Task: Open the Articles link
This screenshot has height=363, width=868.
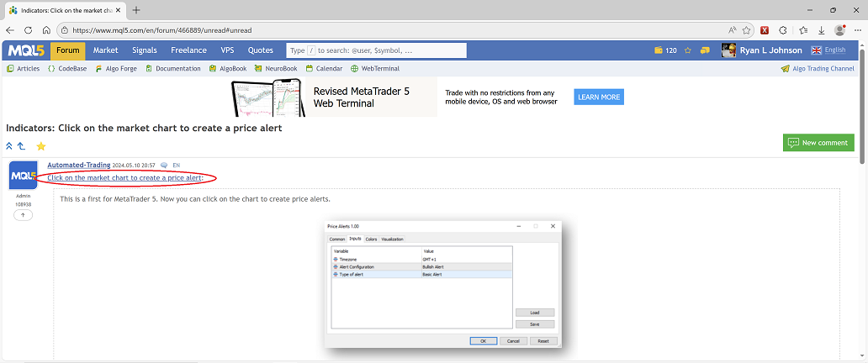Action: click(x=24, y=69)
